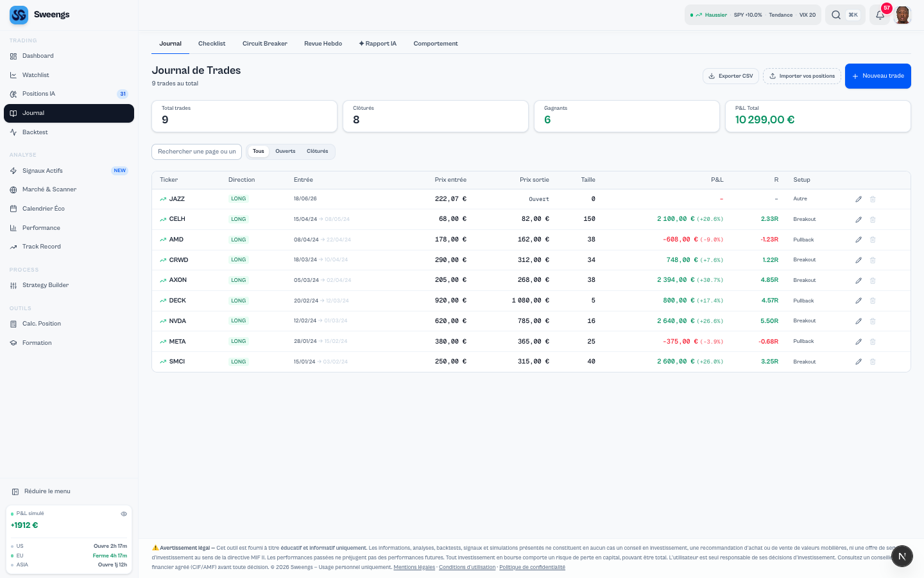Edit the SMCI trade with pencil icon
Viewport: 924px width, 578px height.
point(859,362)
